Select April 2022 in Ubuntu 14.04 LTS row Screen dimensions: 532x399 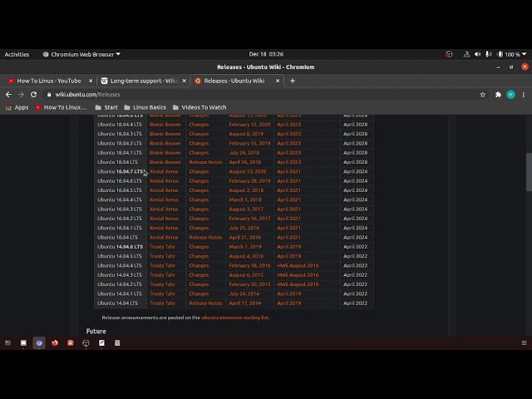pyautogui.click(x=355, y=303)
